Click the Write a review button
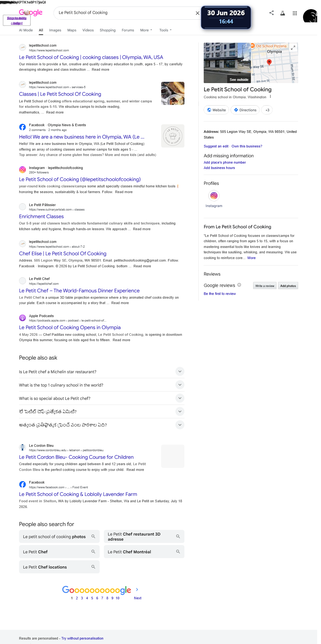Image resolution: width=321 pixels, height=644 pixels. [265, 286]
